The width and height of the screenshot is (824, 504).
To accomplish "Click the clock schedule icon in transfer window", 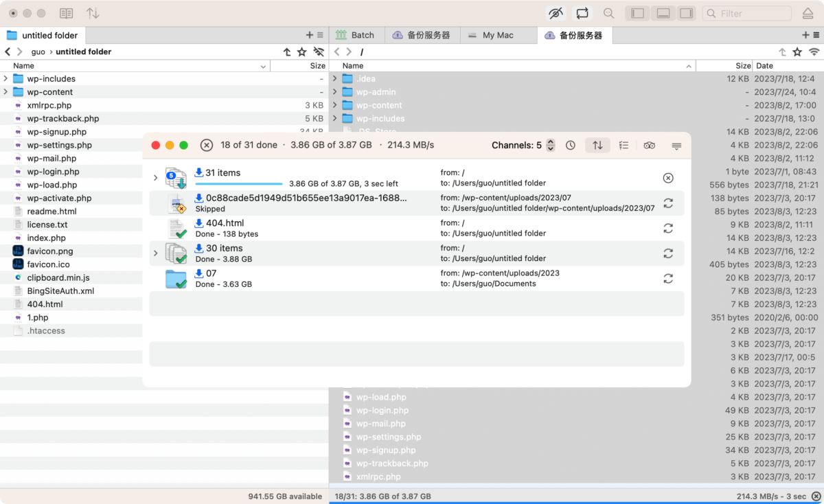I will pos(571,146).
